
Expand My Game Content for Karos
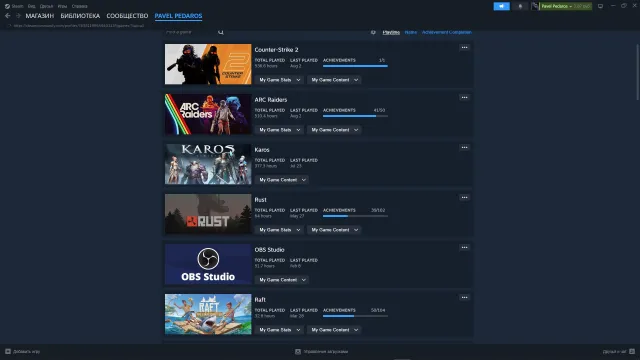(282, 180)
